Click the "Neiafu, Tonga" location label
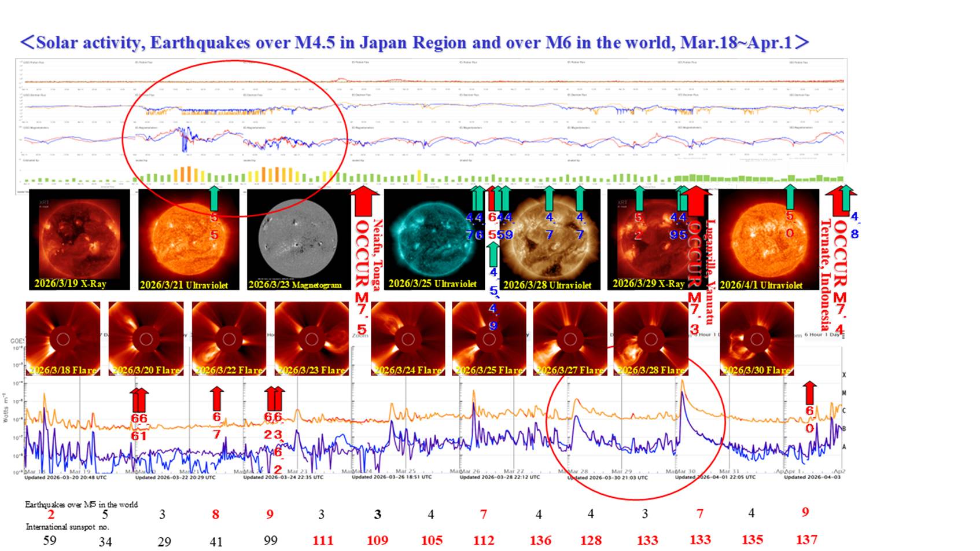 tap(377, 255)
